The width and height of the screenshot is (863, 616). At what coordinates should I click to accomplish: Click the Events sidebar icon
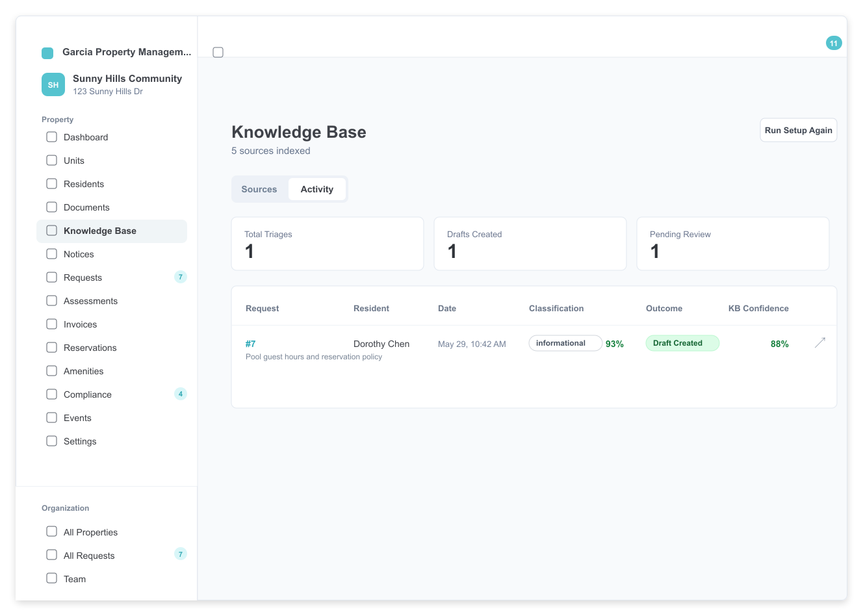(x=52, y=418)
